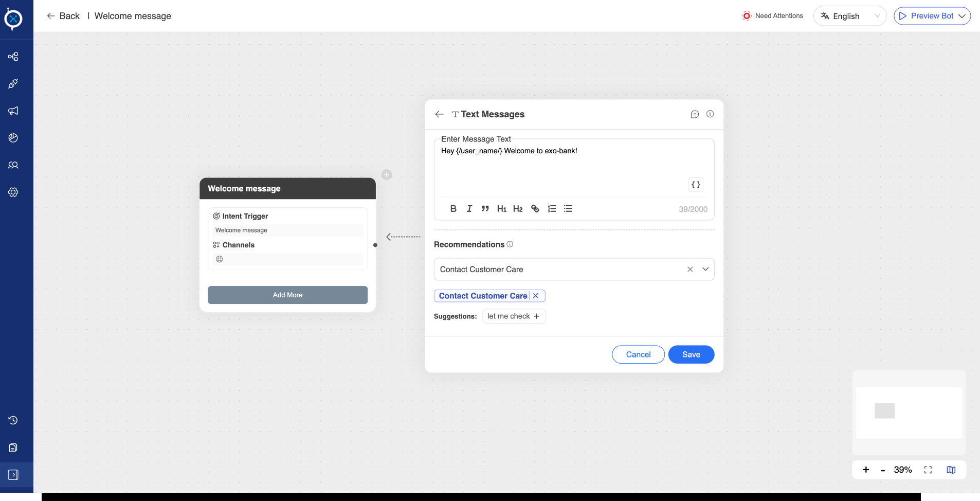Save the text message

[691, 354]
